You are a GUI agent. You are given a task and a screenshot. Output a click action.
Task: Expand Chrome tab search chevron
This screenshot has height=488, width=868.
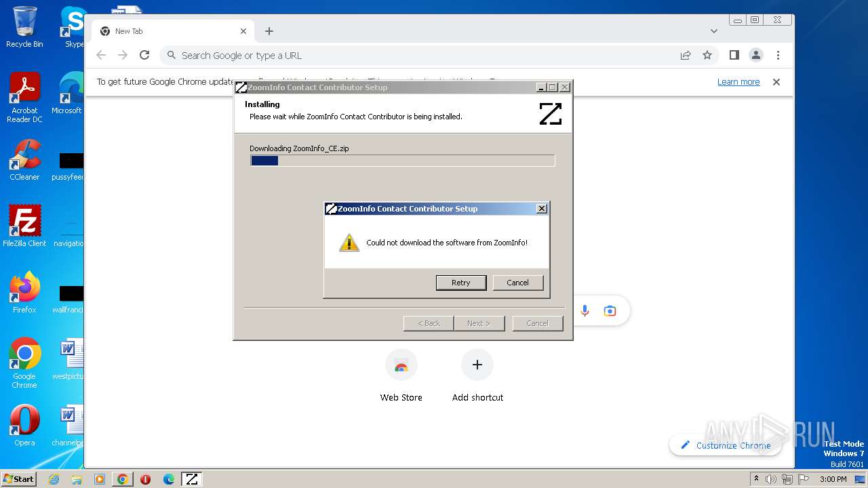tap(713, 31)
